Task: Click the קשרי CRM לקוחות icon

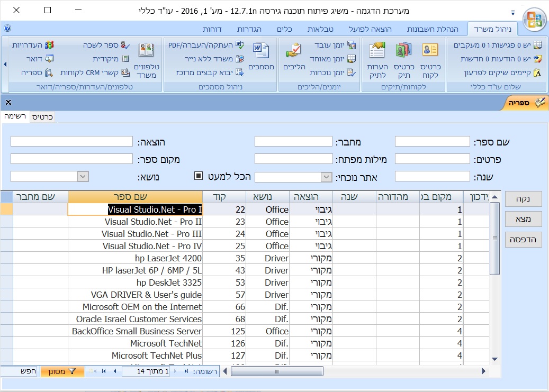Action: 125,73
